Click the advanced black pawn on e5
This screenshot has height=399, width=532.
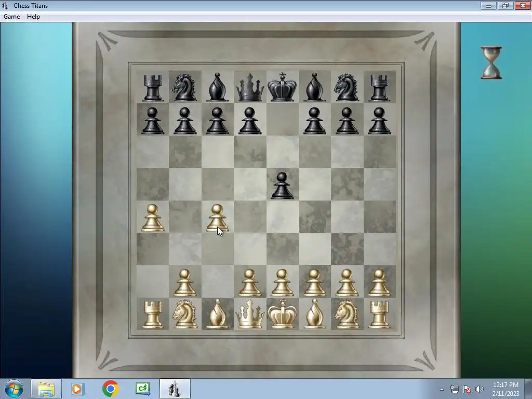pyautogui.click(x=282, y=185)
